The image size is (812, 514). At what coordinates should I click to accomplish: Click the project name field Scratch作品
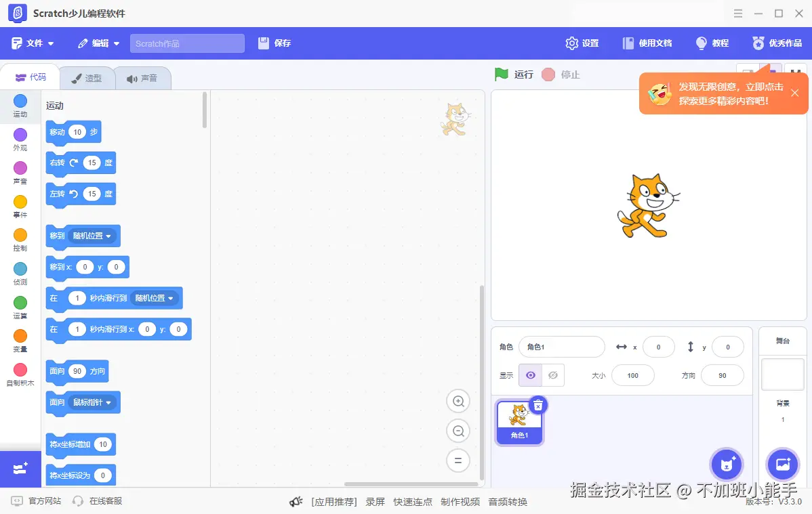point(187,43)
